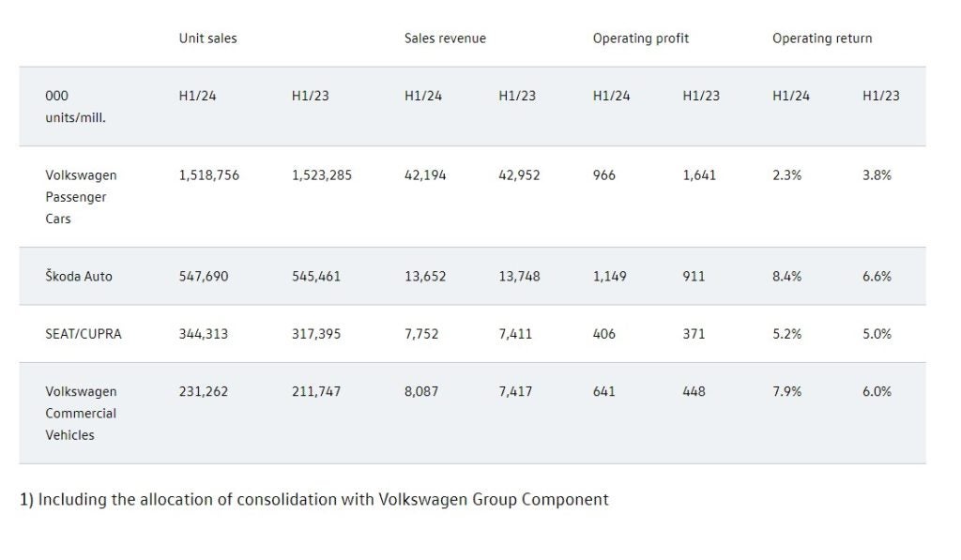
Task: Select the 8.4% operating return cell
Action: (x=786, y=277)
